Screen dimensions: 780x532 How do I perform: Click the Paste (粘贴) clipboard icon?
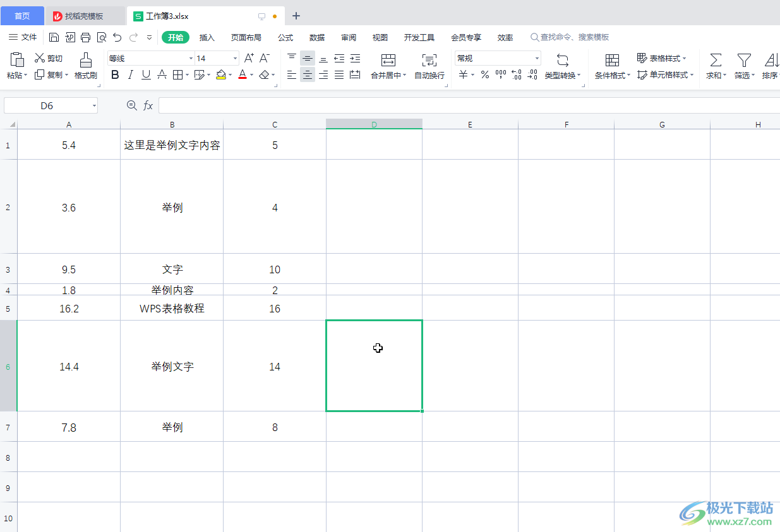tap(18, 59)
